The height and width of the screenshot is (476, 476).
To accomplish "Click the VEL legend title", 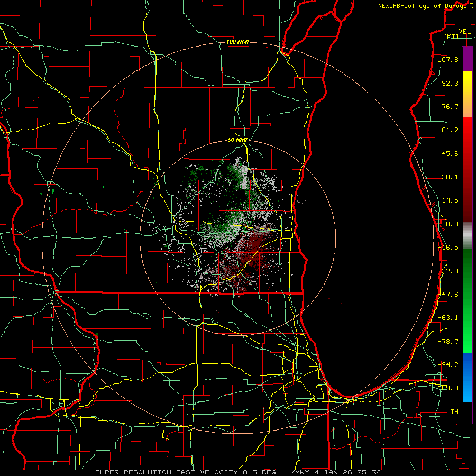I will point(464,32).
